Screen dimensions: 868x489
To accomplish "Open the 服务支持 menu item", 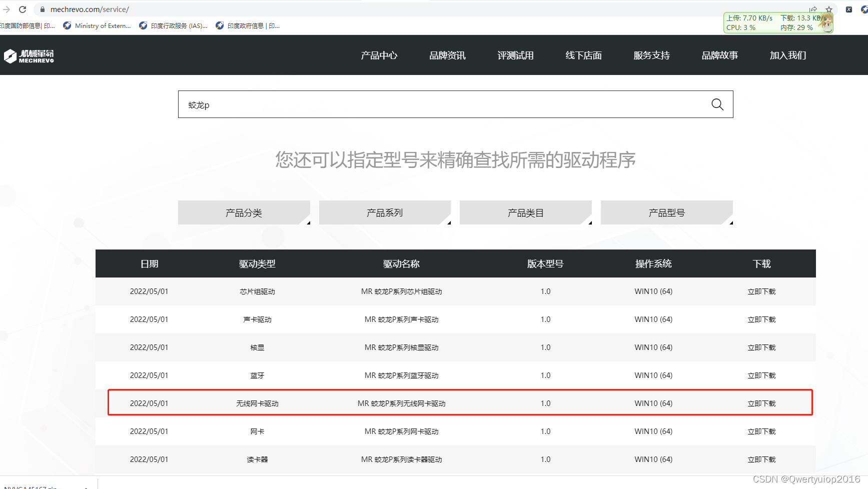I will [x=651, y=55].
